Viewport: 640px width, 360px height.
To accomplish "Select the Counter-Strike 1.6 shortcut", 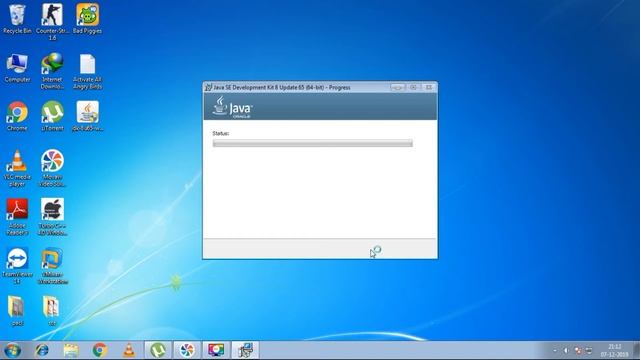I will coord(52,21).
